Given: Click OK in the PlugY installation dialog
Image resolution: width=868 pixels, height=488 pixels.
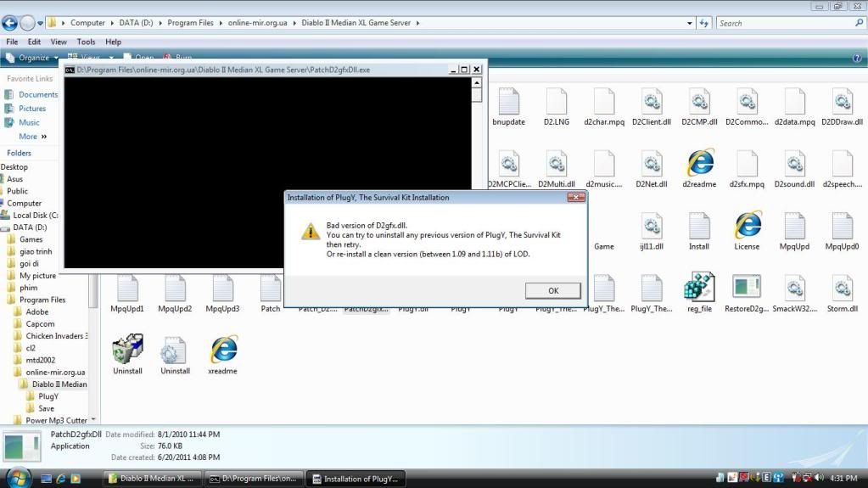Looking at the screenshot, I should click(553, 291).
